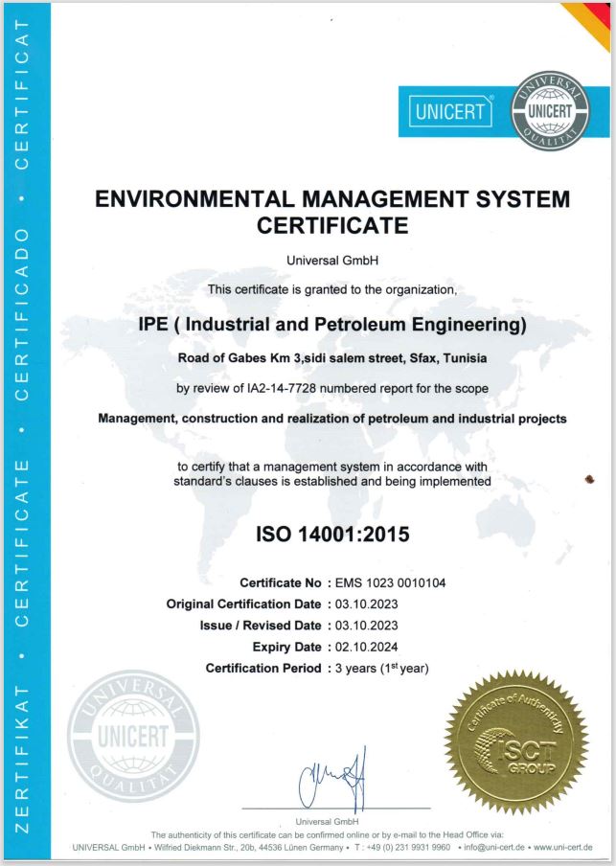This screenshot has width=616, height=866.
Task: Select the petroleum and industrial projects scope text
Action: [333, 419]
